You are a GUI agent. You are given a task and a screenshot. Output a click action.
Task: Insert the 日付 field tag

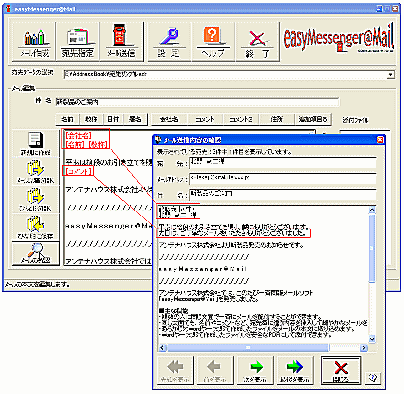point(113,119)
